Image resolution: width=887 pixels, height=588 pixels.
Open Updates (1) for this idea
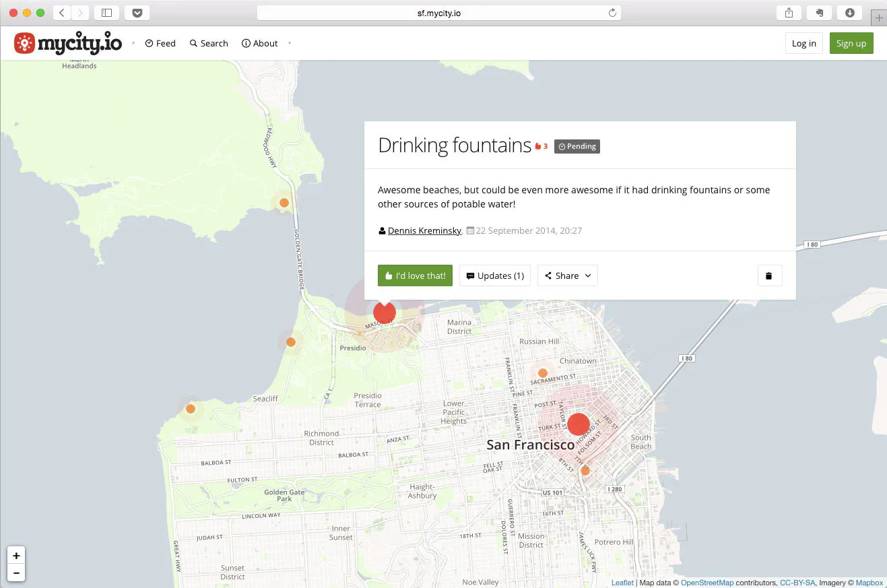point(495,275)
